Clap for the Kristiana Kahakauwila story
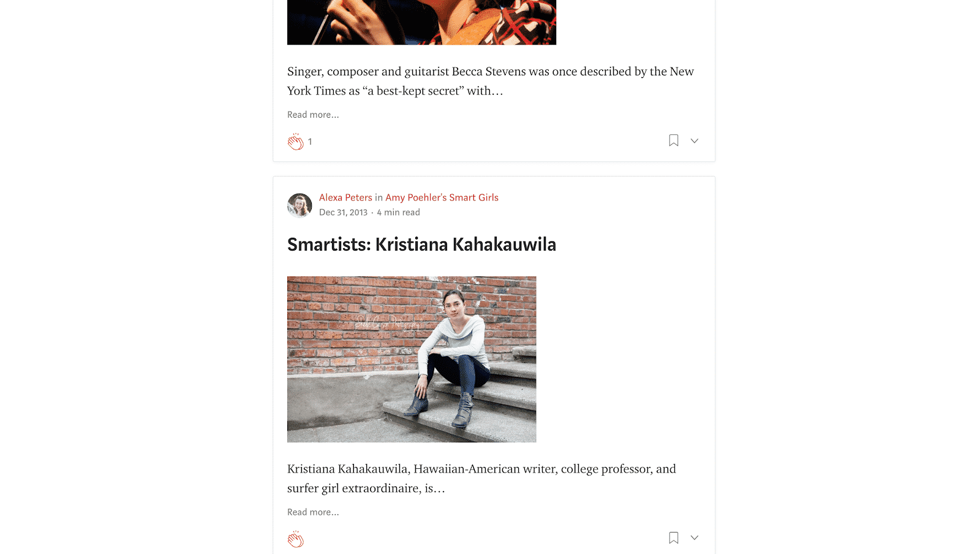The width and height of the screenshot is (980, 554). pos(296,539)
